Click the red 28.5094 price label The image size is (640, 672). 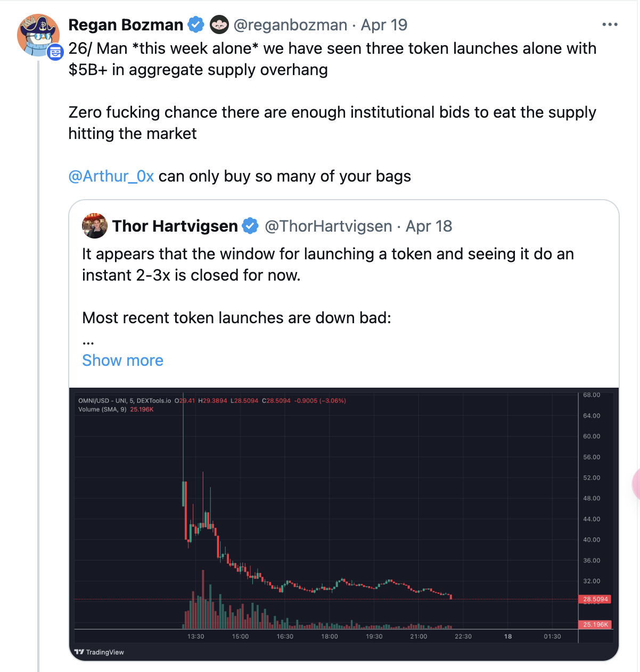pyautogui.click(x=595, y=599)
